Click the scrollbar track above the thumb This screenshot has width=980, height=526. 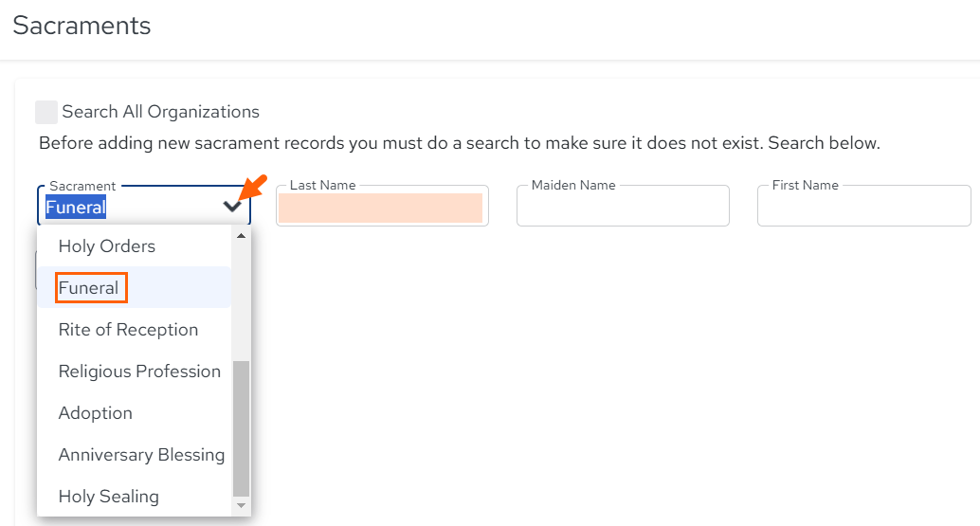242,301
